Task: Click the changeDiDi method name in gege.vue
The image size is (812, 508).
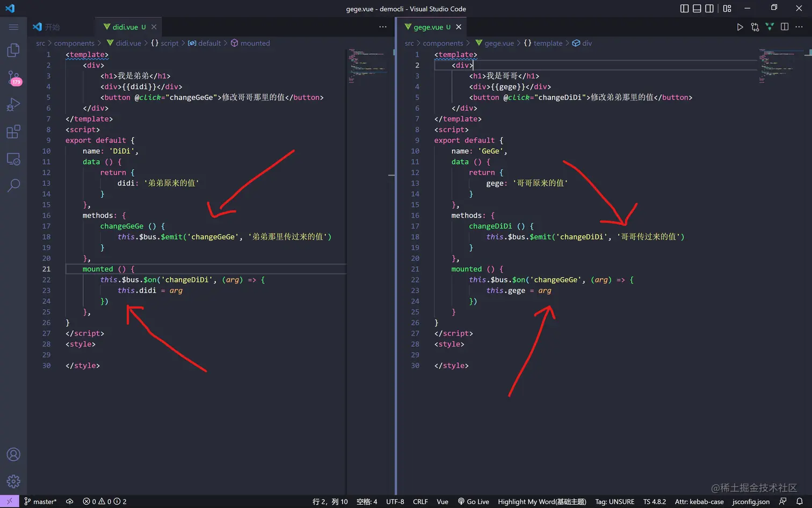Action: tap(490, 226)
